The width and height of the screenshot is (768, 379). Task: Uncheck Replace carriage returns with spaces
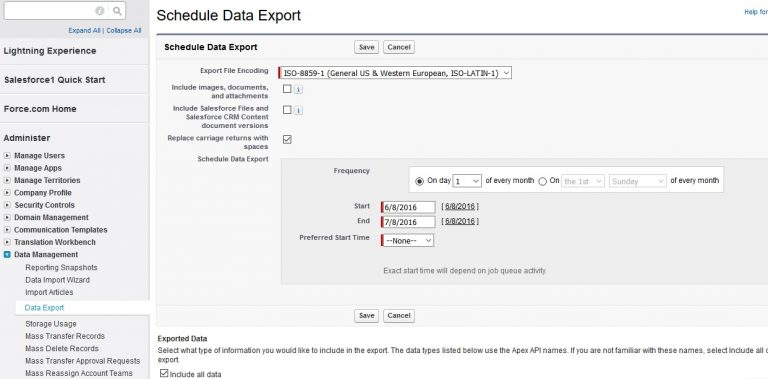(287, 140)
